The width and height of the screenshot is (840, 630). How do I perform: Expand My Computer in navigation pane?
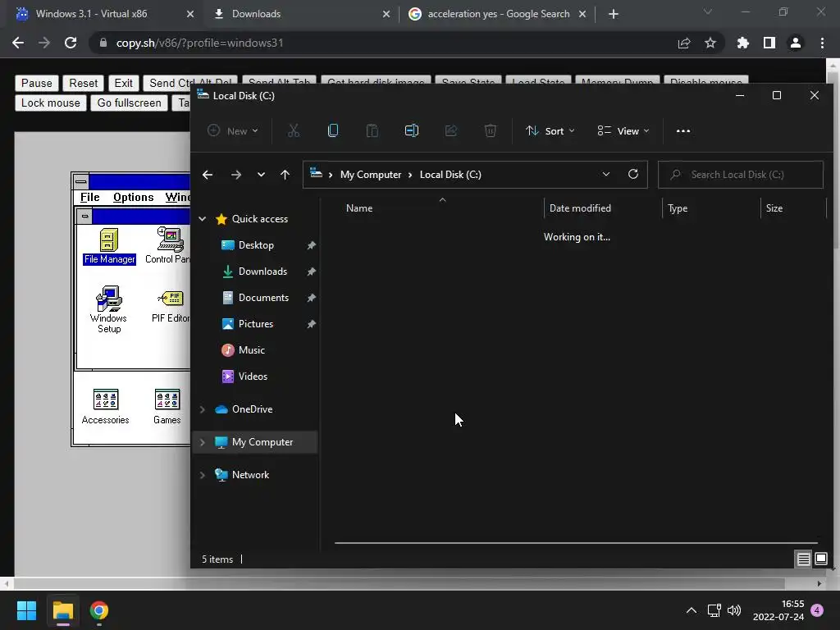pos(203,442)
